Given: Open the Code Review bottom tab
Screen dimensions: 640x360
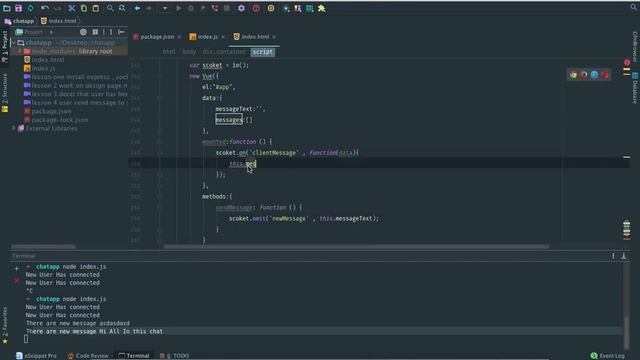Looking at the screenshot, I should pos(88,356).
